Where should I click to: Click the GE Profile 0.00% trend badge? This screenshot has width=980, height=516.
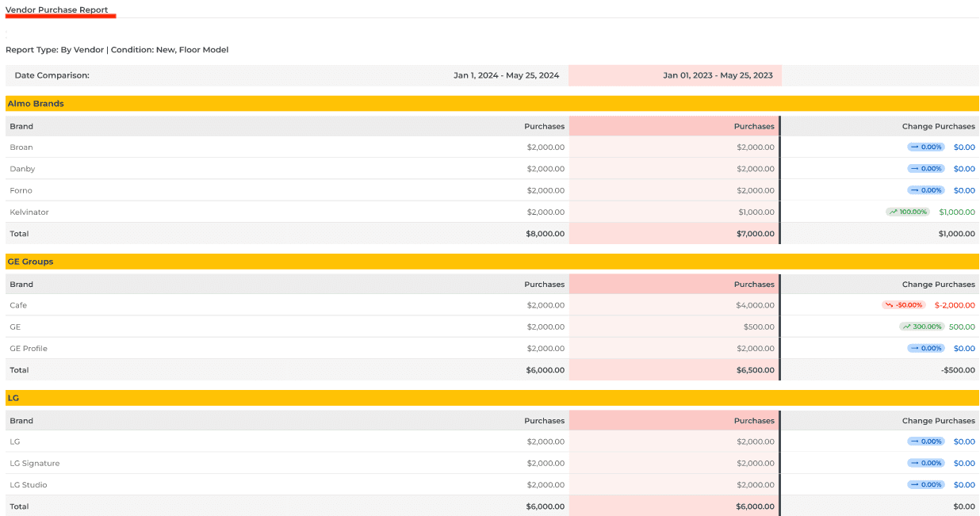[x=926, y=348]
